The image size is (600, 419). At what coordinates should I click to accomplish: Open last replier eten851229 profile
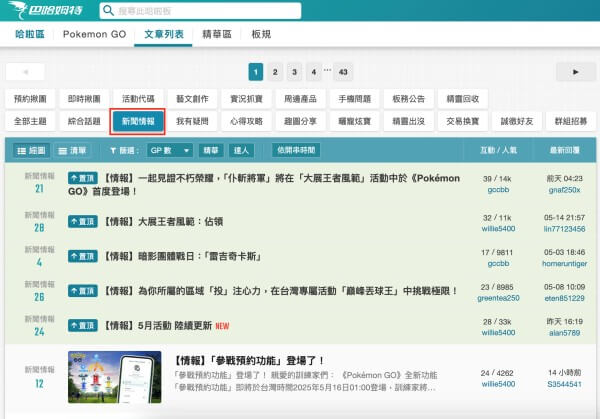(x=564, y=298)
